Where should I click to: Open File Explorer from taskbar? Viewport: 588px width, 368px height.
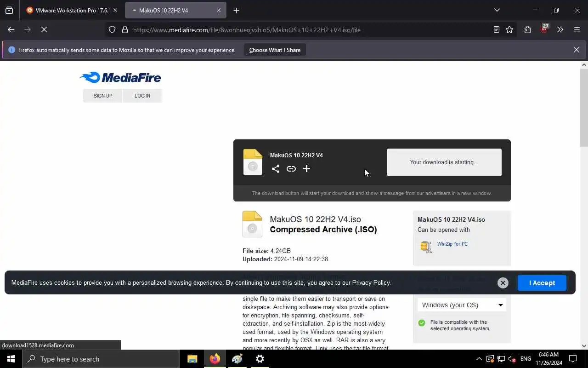[192, 359]
